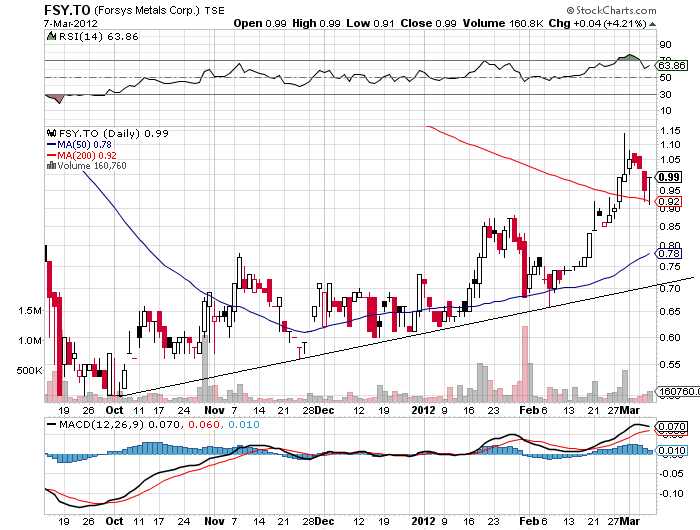Click the FSY.TO ticker symbol title
700x530 pixels.
coord(67,10)
